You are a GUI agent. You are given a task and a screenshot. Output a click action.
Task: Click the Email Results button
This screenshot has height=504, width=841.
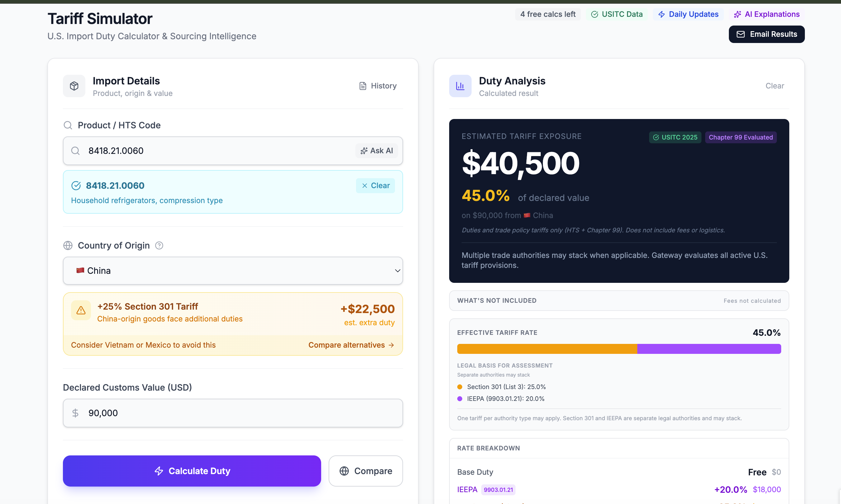tap(766, 34)
